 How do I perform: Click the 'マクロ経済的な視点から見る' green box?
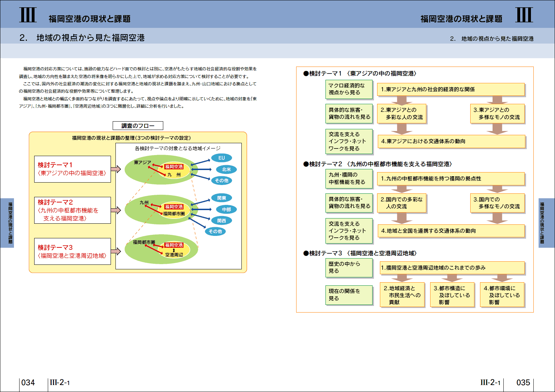[349, 89]
